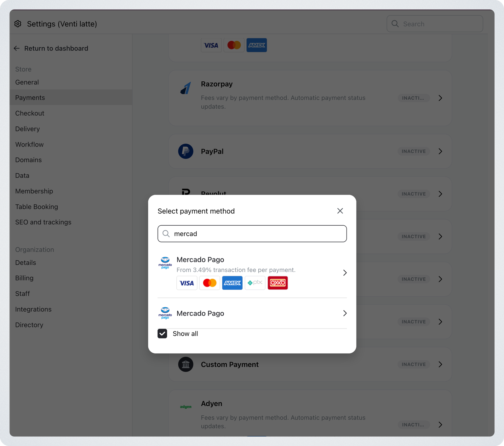Open organization Details page
The height and width of the screenshot is (446, 504).
coord(26,263)
